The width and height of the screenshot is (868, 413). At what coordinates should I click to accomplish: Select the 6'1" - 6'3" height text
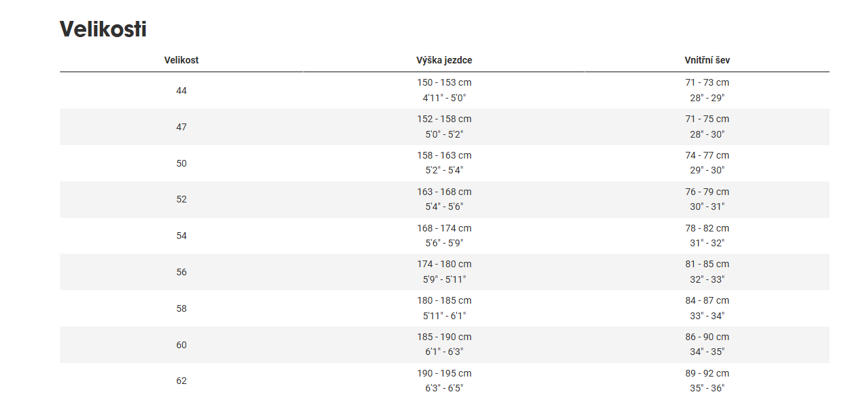coord(444,352)
